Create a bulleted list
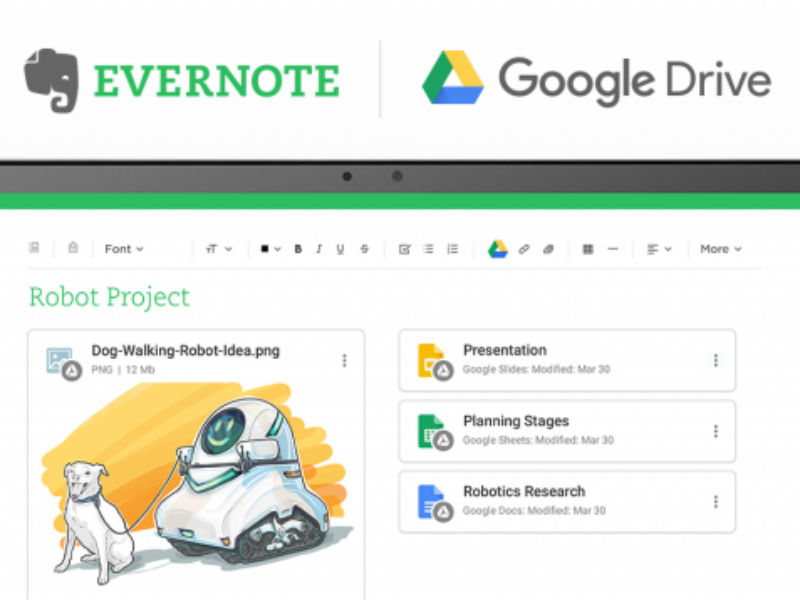This screenshot has height=600, width=800. 430,249
